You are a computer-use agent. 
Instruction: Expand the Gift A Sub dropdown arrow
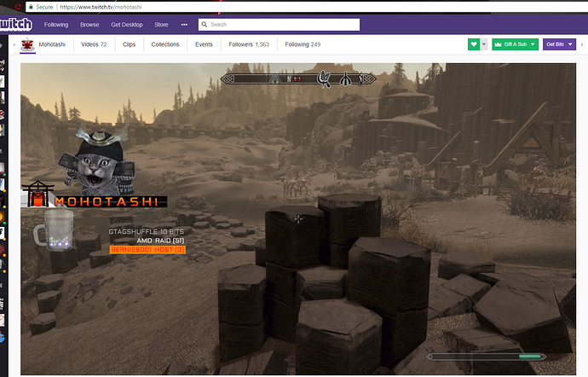[533, 44]
